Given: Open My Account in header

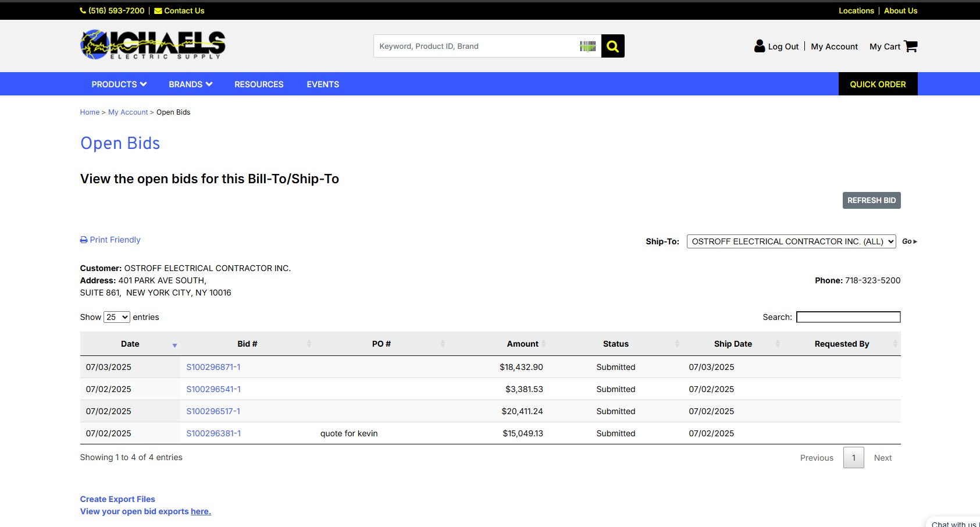Looking at the screenshot, I should (x=834, y=47).
